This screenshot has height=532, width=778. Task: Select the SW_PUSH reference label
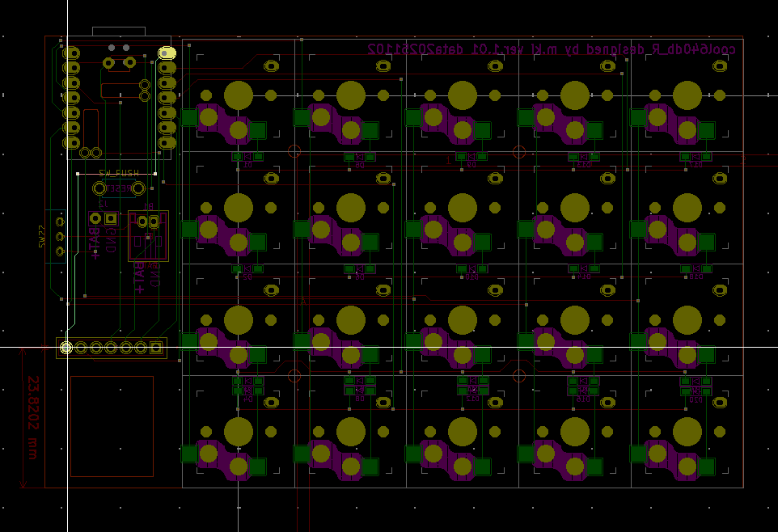[118, 173]
